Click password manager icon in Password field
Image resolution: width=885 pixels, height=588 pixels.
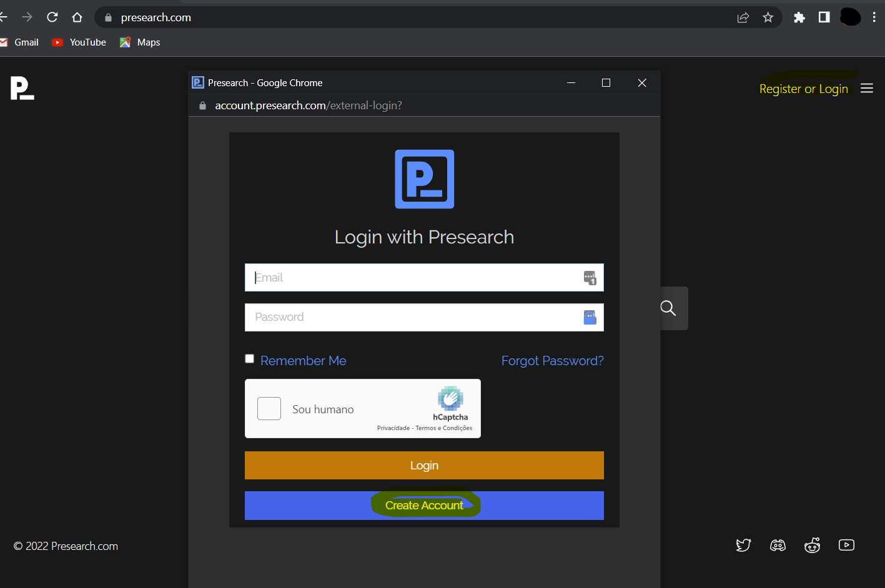coord(590,317)
